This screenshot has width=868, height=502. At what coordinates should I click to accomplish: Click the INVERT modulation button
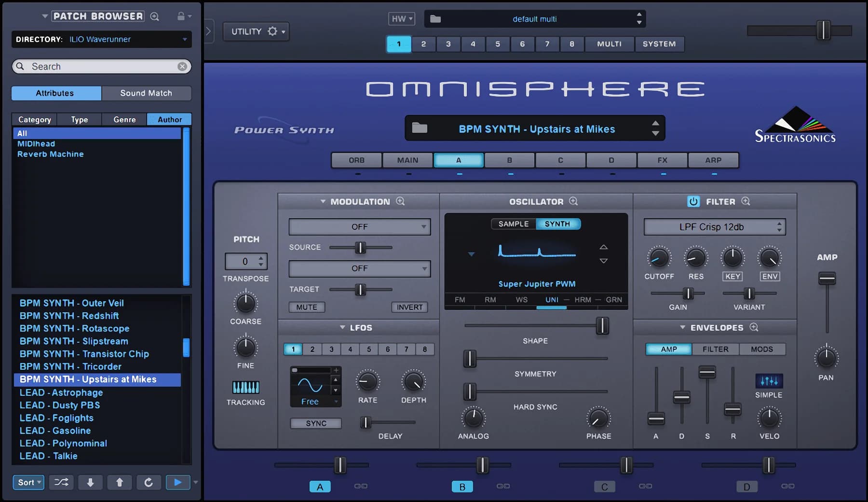coord(409,307)
